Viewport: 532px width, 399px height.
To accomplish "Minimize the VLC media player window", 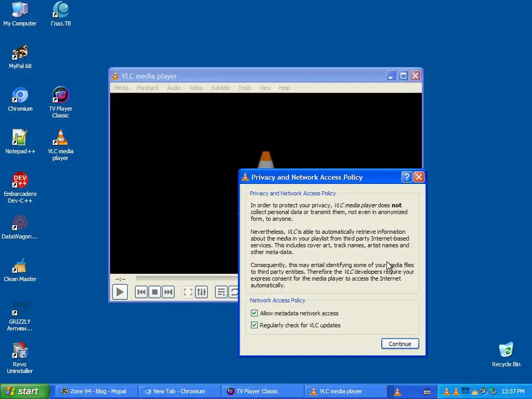I will pos(391,76).
